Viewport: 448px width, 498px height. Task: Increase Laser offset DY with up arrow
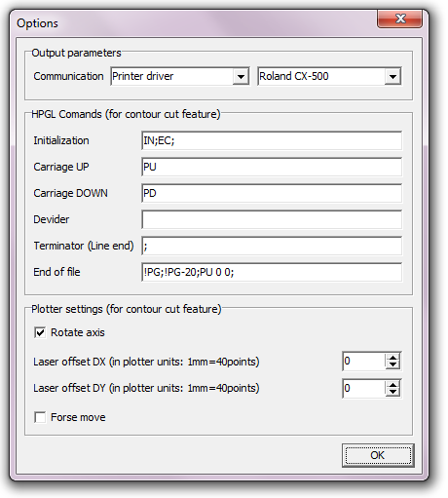392,384
